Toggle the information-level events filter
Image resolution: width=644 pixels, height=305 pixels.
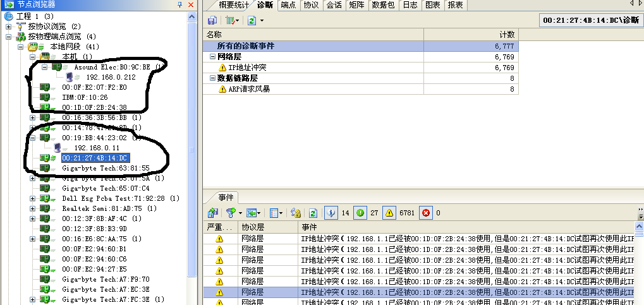330,213
